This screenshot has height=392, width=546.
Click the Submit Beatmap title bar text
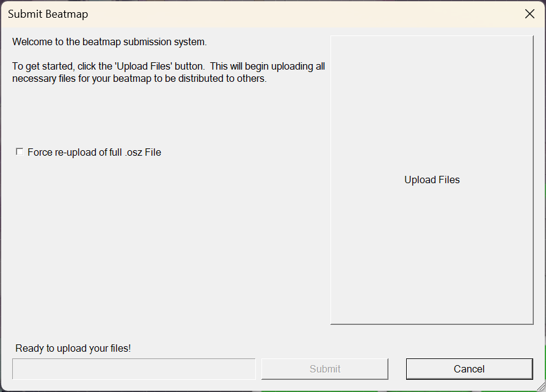(43, 14)
